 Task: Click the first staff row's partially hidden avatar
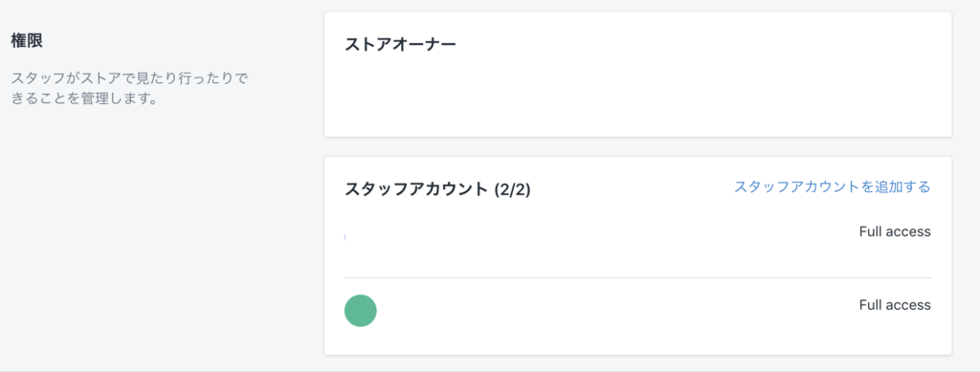coord(345,237)
